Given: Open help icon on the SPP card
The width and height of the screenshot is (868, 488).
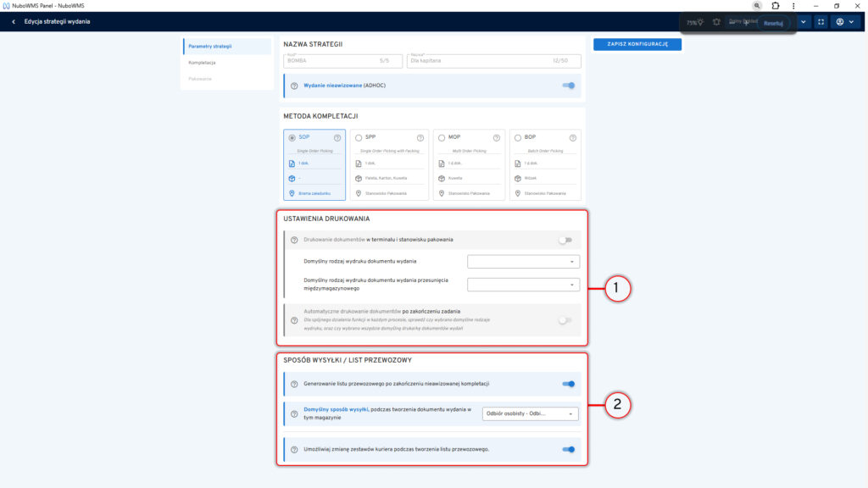Looking at the screenshot, I should click(420, 137).
